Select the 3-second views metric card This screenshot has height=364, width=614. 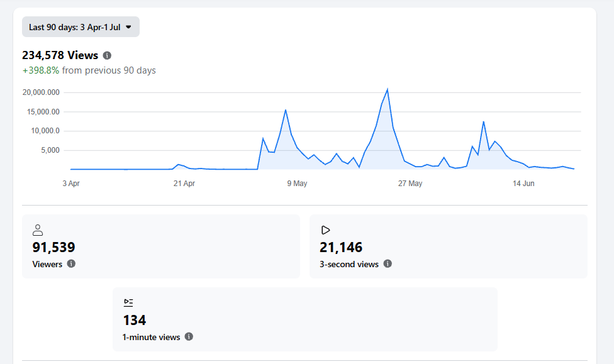pyautogui.click(x=449, y=246)
